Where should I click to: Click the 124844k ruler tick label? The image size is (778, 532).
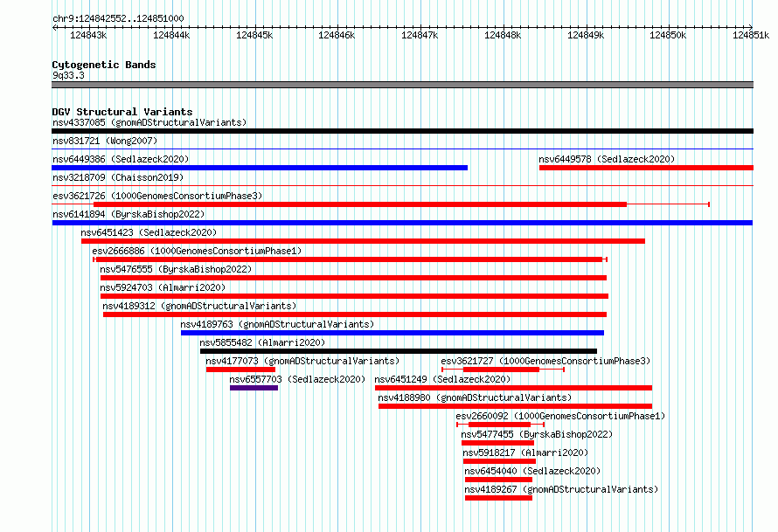171,35
